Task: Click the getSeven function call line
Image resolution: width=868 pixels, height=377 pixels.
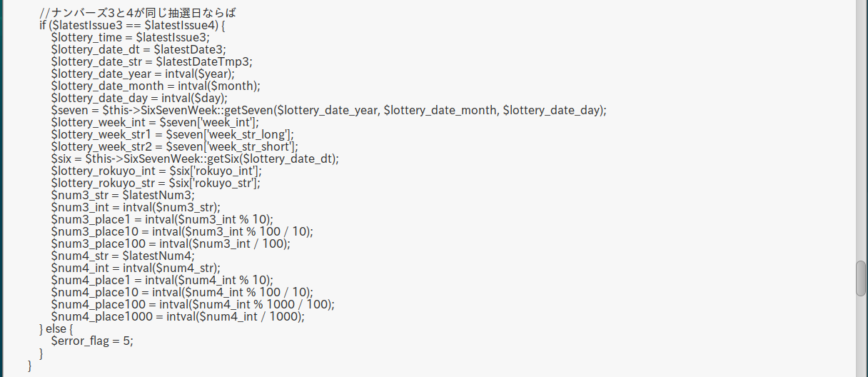Action: [x=328, y=110]
